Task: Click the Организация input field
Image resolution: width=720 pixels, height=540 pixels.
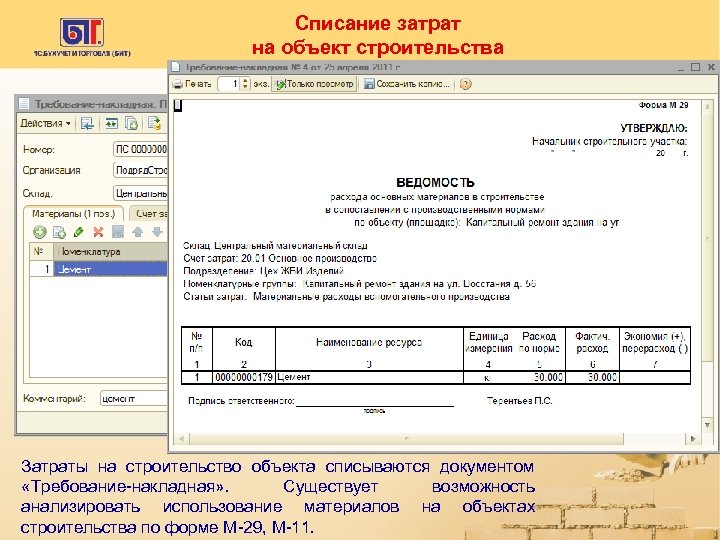Action: [140, 170]
